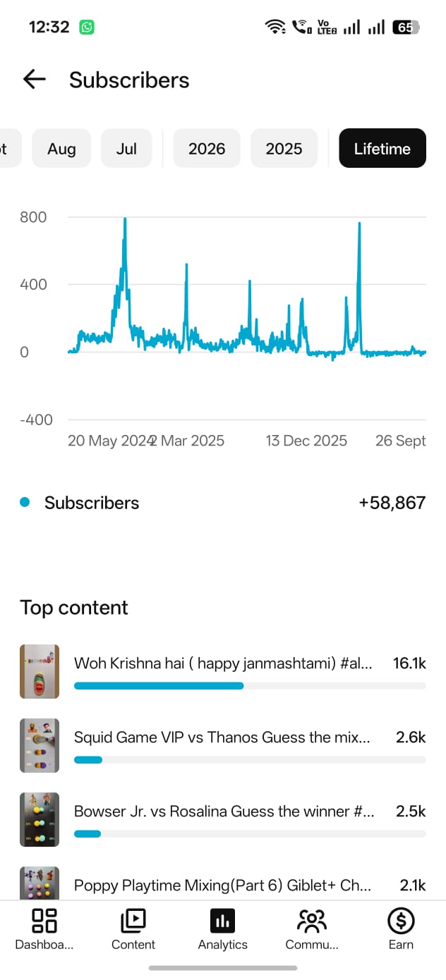
Task: Select the Aug time range chip
Action: pos(61,148)
